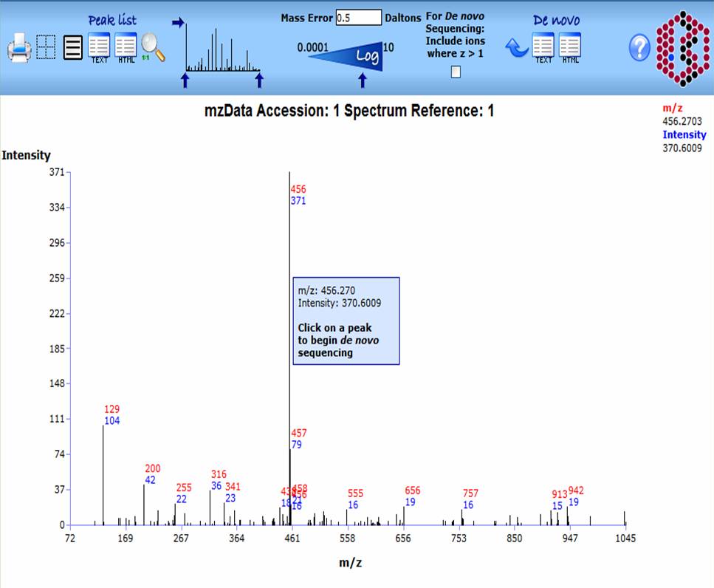The width and height of the screenshot is (714, 588).
Task: Click right range arrow under mini spectrum
Action: click(x=258, y=80)
